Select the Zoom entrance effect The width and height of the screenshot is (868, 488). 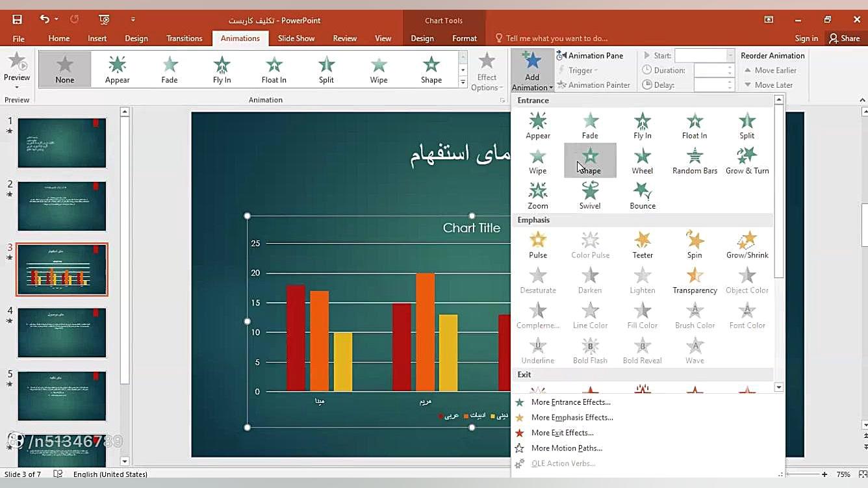click(538, 196)
